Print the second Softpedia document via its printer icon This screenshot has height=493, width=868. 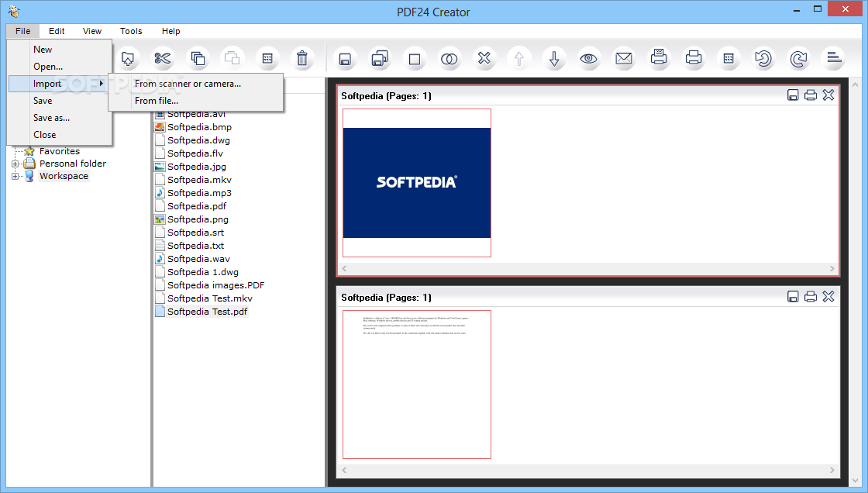(811, 297)
